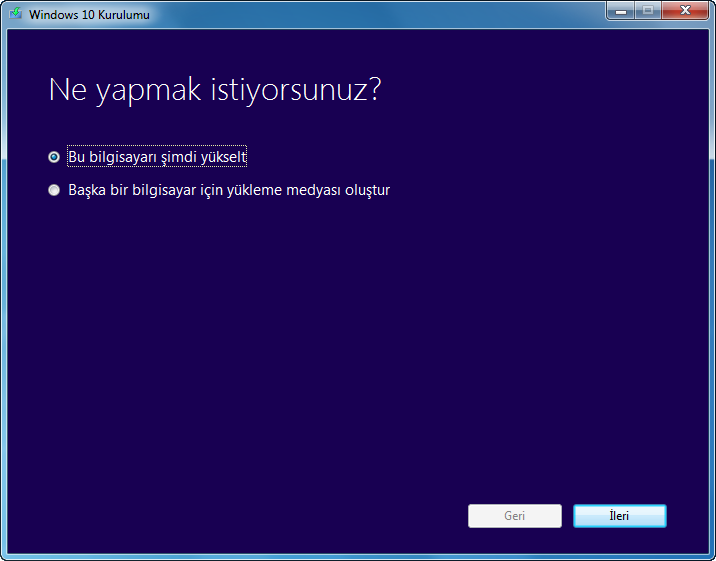Click the "Ne yapmak istiyorsunuz?" heading

pos(215,90)
